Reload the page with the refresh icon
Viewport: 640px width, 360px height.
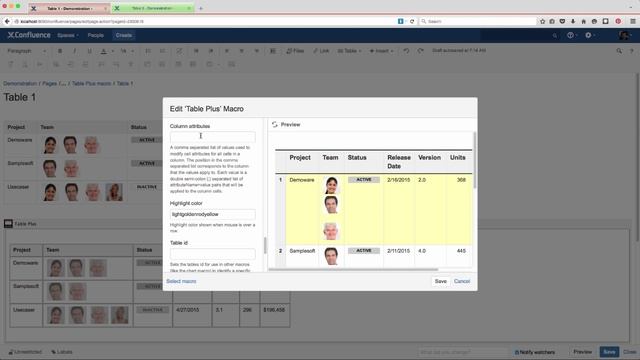[412, 21]
